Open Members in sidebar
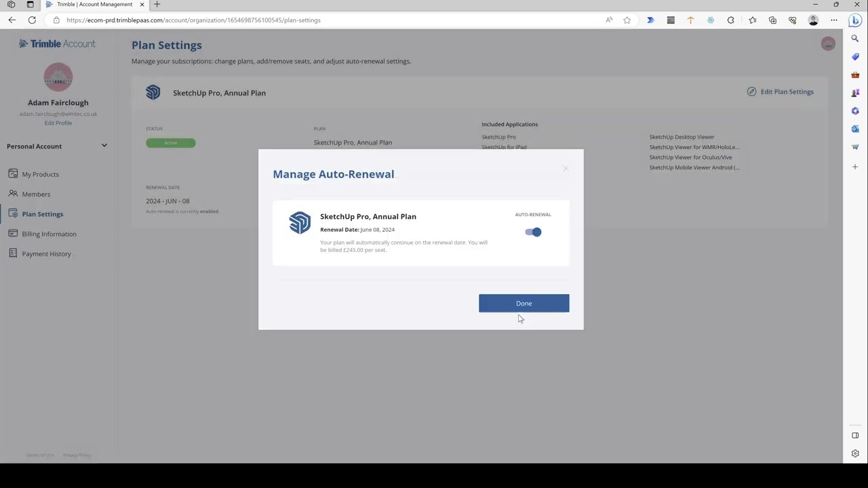 point(36,194)
